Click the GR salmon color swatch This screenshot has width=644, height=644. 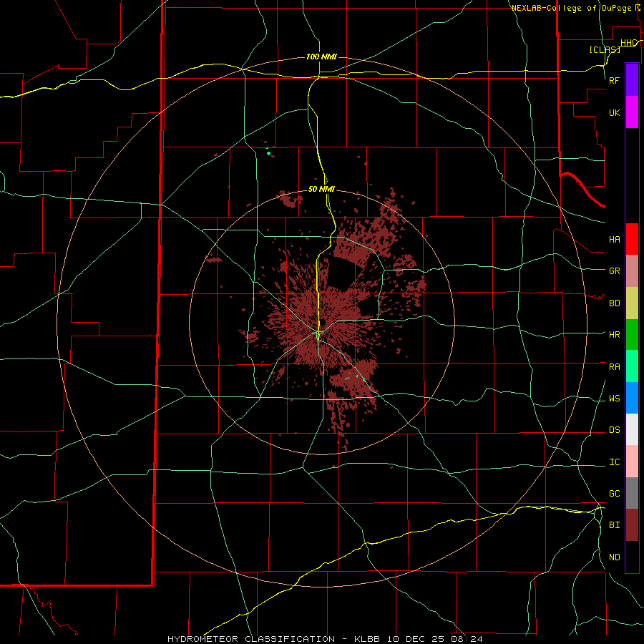pos(632,271)
